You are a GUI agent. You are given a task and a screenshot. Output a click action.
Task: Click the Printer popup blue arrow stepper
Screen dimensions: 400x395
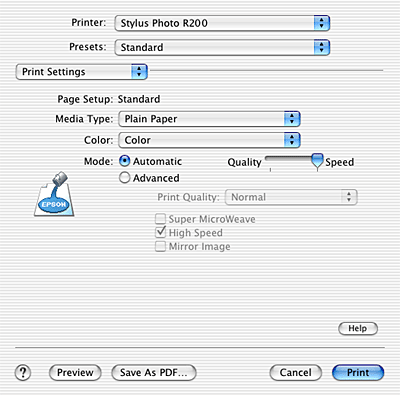[x=322, y=23]
